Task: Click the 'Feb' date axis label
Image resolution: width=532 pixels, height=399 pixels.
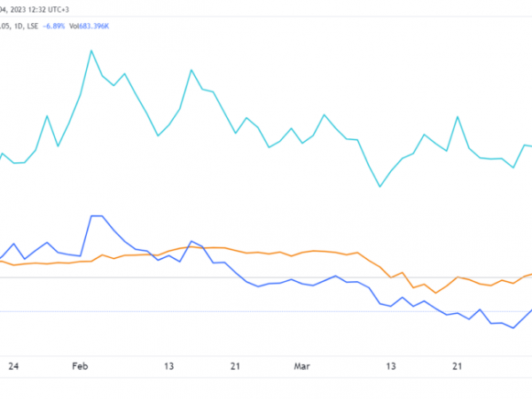Action: (x=80, y=366)
